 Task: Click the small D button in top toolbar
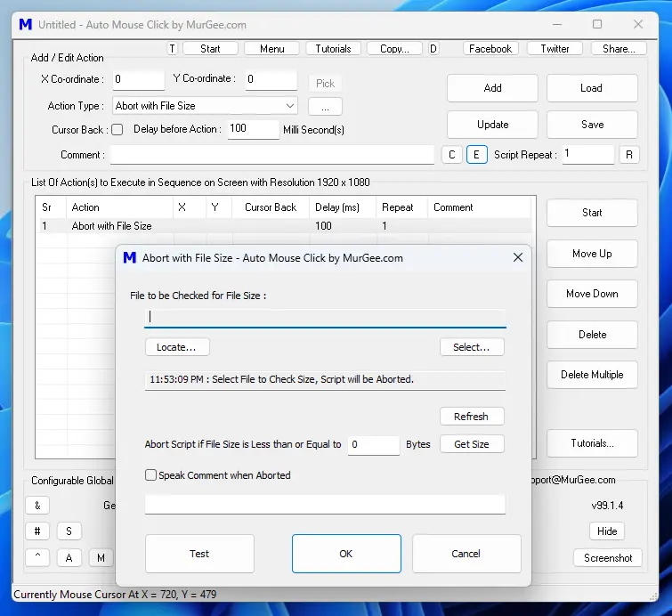point(433,48)
